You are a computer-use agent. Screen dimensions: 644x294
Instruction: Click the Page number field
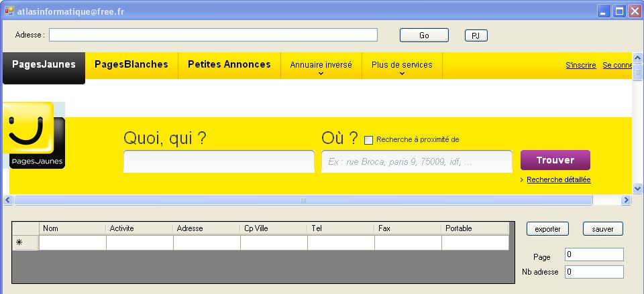tap(594, 254)
